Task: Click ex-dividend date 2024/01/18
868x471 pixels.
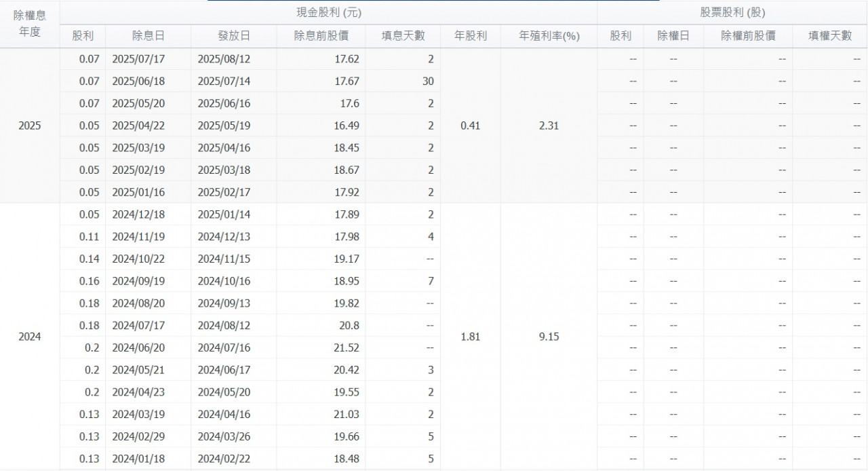Action: tap(138, 459)
